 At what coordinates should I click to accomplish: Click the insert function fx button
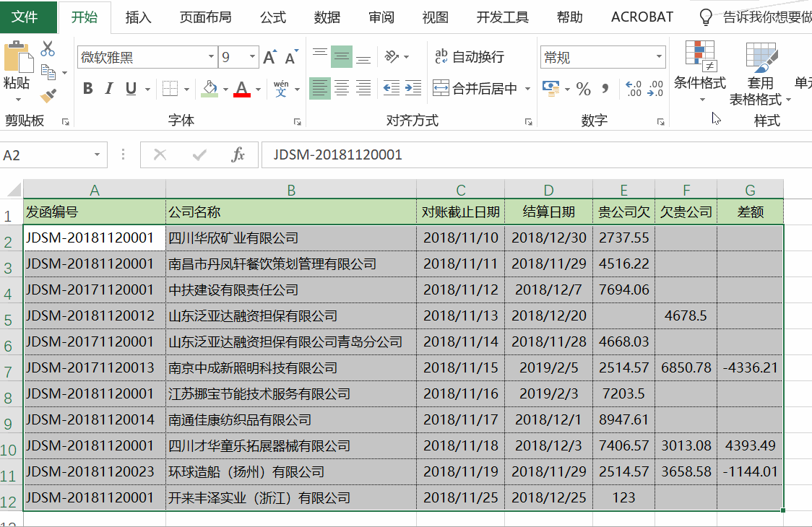click(238, 154)
